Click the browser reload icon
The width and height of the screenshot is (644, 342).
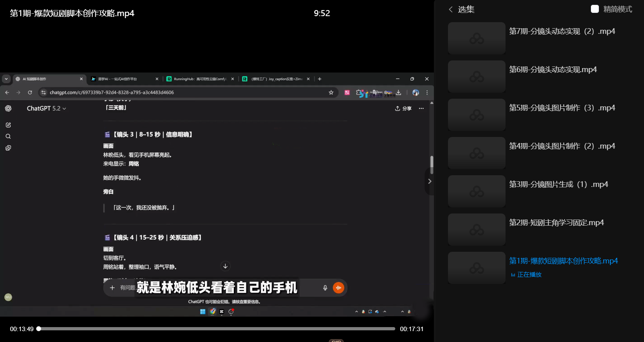point(30,93)
